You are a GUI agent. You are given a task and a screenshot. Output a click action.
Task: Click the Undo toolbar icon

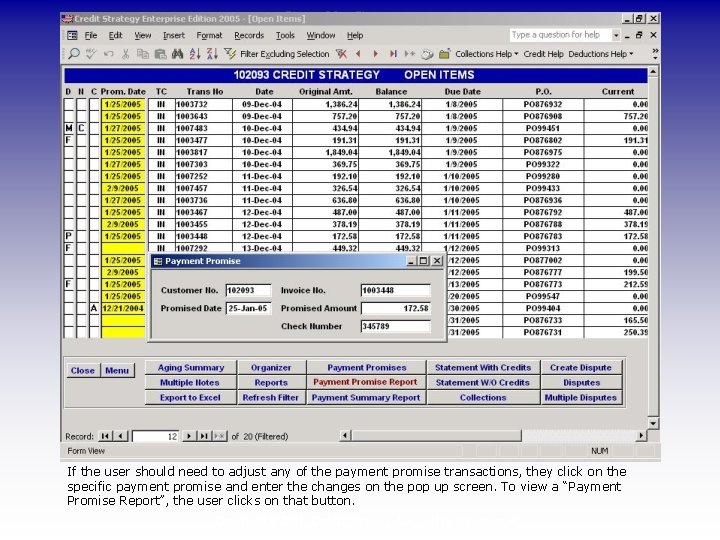click(108, 54)
